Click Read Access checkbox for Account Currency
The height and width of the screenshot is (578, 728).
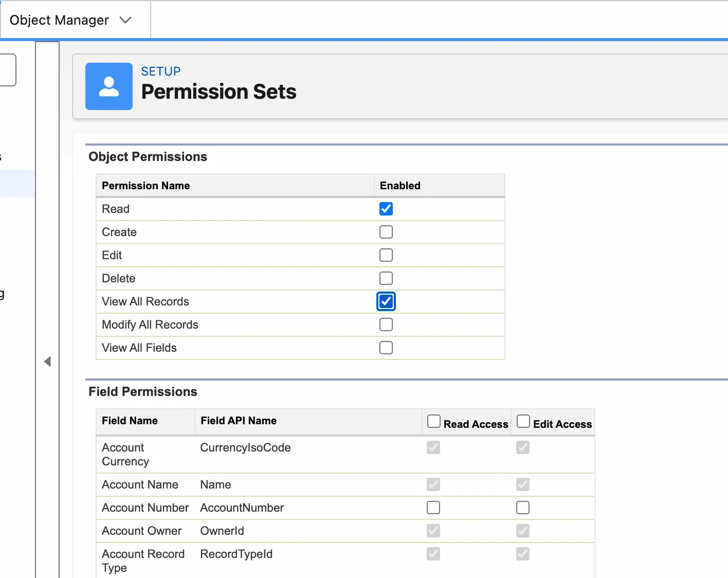433,447
